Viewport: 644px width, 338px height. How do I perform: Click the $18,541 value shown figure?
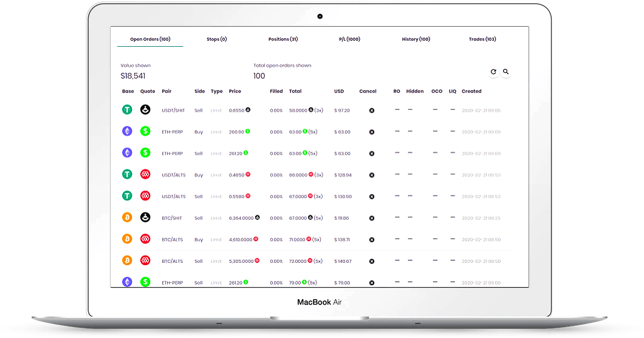pyautogui.click(x=132, y=76)
